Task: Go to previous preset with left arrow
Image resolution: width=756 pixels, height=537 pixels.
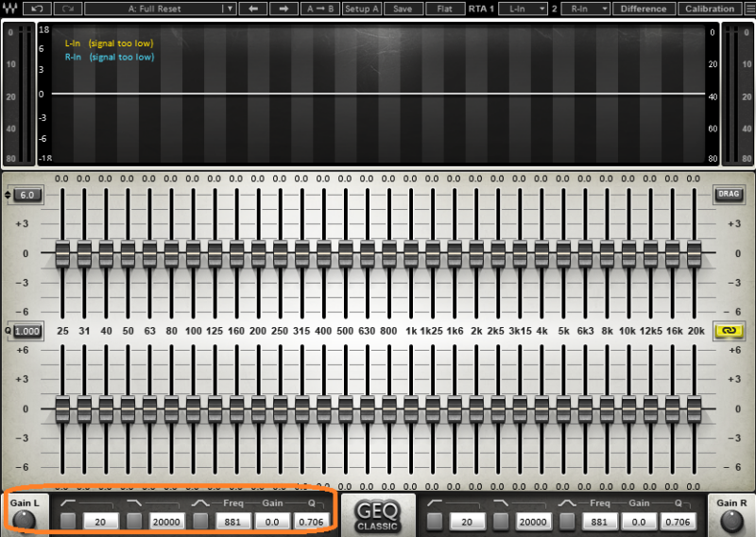Action: pyautogui.click(x=252, y=9)
